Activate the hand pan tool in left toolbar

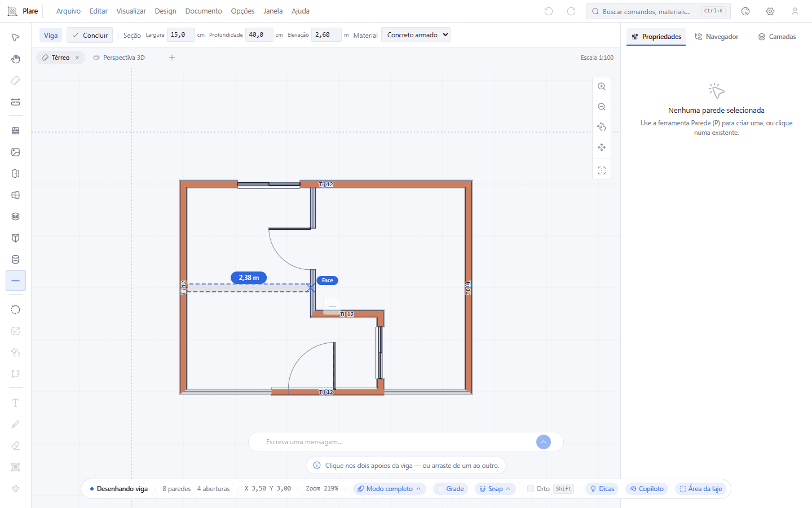(x=16, y=59)
